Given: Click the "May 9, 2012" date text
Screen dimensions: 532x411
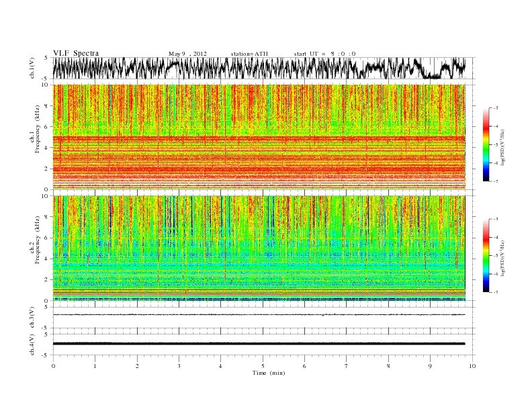Looking at the screenshot, I should point(187,54).
